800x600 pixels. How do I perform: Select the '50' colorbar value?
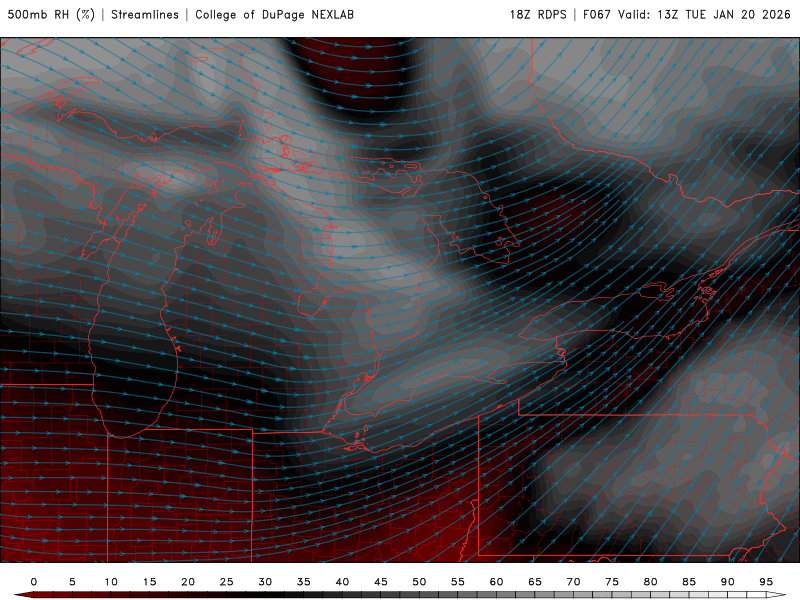pyautogui.click(x=419, y=582)
